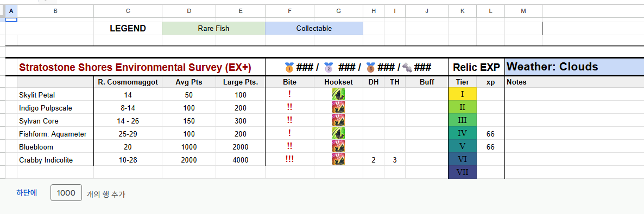Click the Rare Fish green legend cell

coord(213,28)
